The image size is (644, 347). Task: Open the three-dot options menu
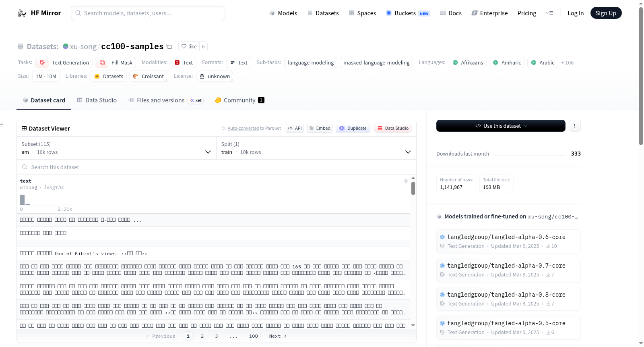(x=575, y=126)
